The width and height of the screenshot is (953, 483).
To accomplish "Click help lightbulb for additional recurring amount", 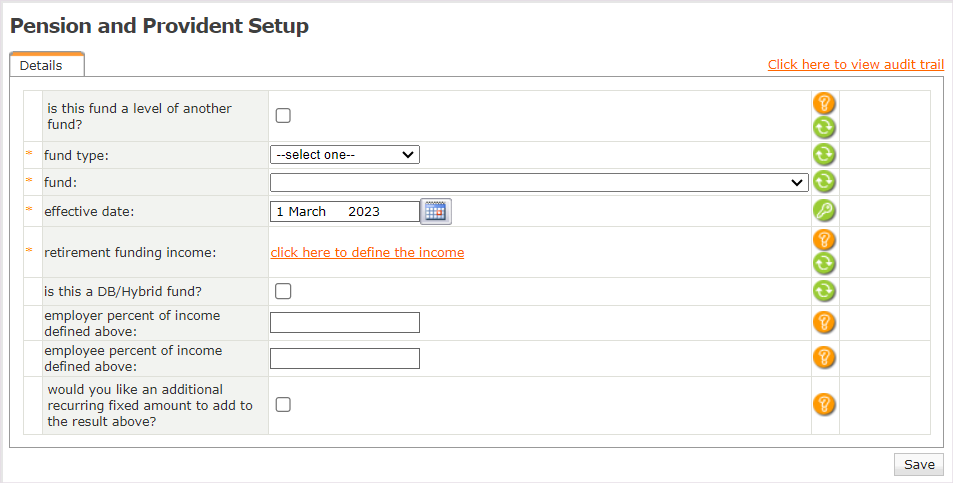I will pyautogui.click(x=824, y=404).
